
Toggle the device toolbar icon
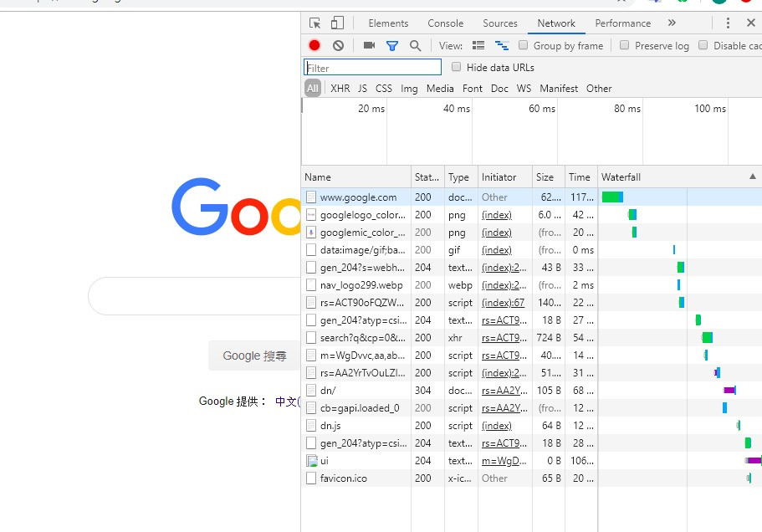tap(337, 23)
